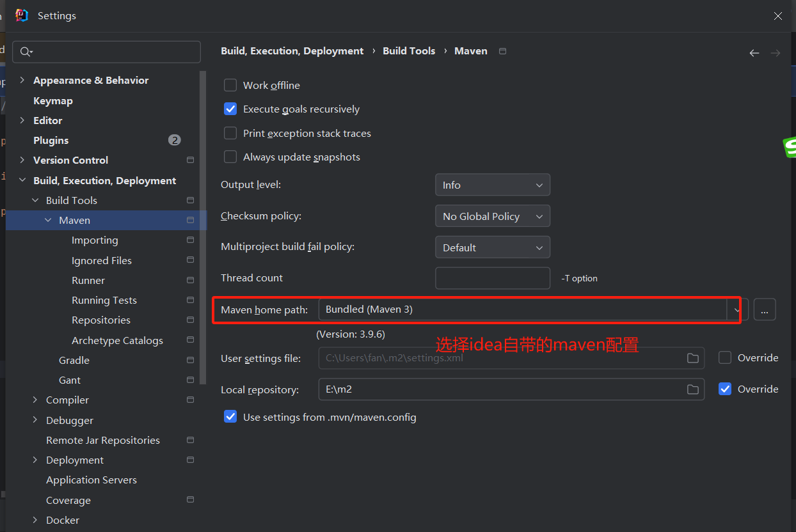Click project icon beside Remote Jar Repositories
This screenshot has height=532, width=796.
click(x=190, y=440)
